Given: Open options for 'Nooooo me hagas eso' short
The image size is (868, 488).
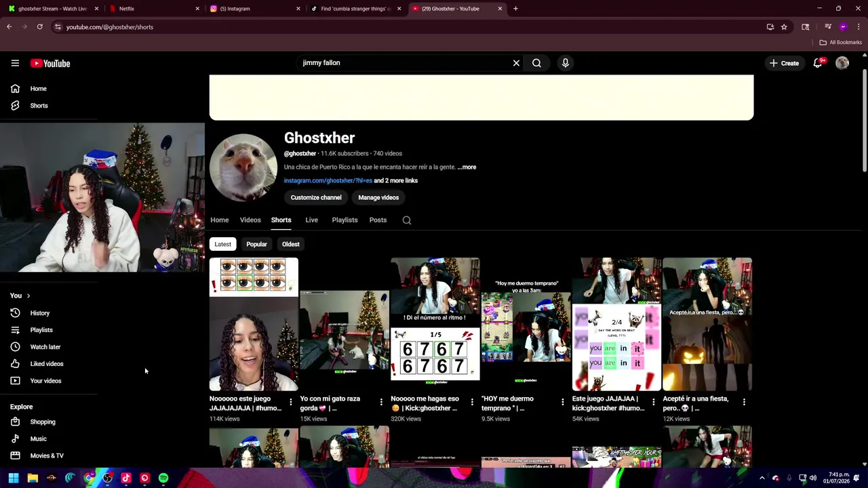Looking at the screenshot, I should pos(472,403).
